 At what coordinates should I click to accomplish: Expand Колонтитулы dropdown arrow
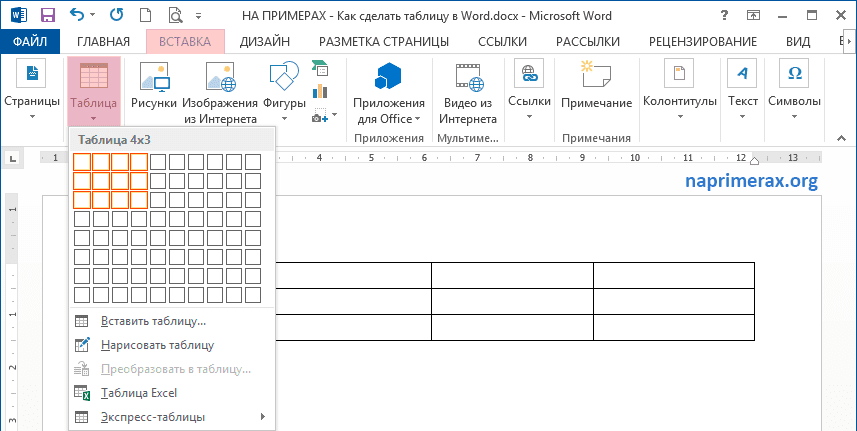pyautogui.click(x=680, y=116)
